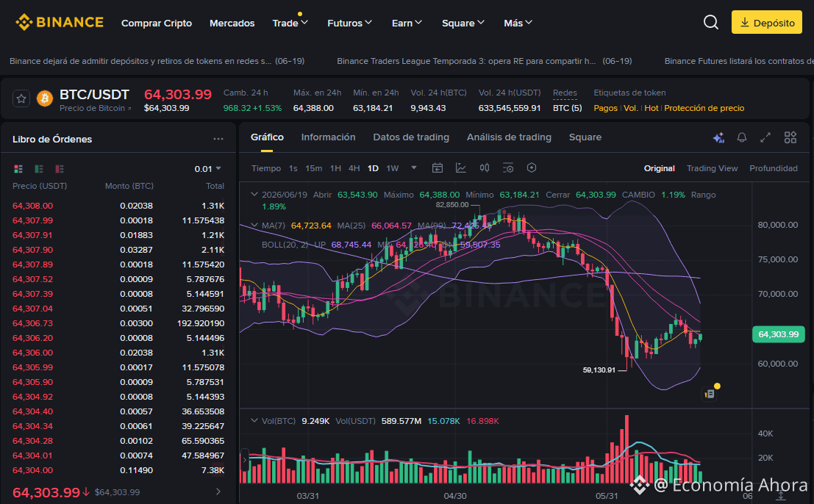Switch chart to Original view

[x=660, y=168]
